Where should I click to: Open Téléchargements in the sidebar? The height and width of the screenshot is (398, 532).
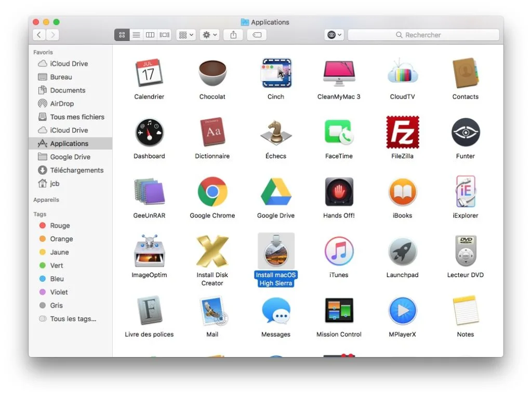(70, 170)
